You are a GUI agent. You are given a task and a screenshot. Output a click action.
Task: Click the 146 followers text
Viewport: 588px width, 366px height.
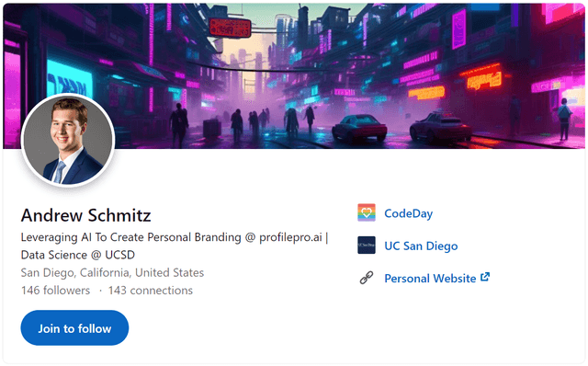55,291
